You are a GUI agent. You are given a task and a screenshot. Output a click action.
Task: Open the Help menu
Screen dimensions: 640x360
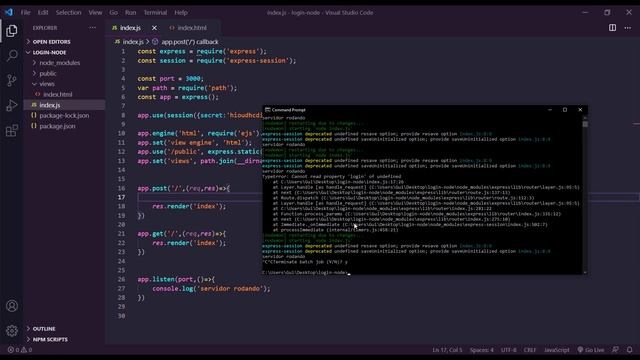click(x=181, y=12)
